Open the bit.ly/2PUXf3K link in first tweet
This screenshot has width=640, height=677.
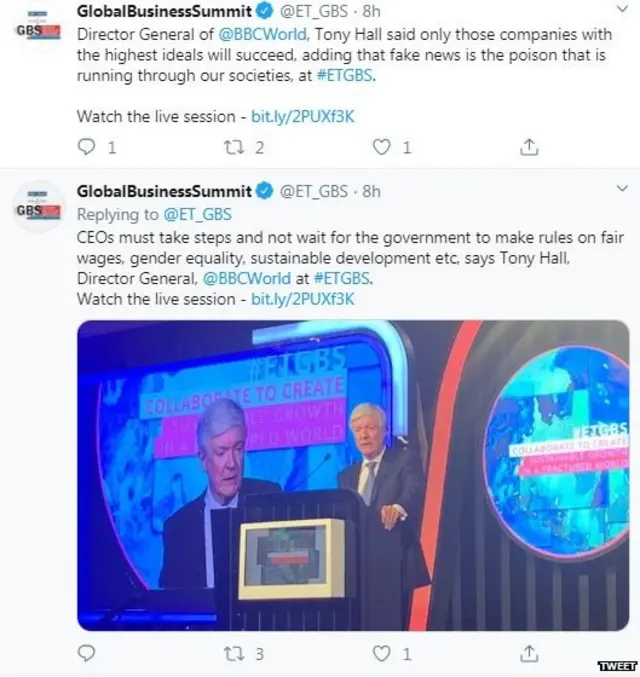(x=303, y=117)
